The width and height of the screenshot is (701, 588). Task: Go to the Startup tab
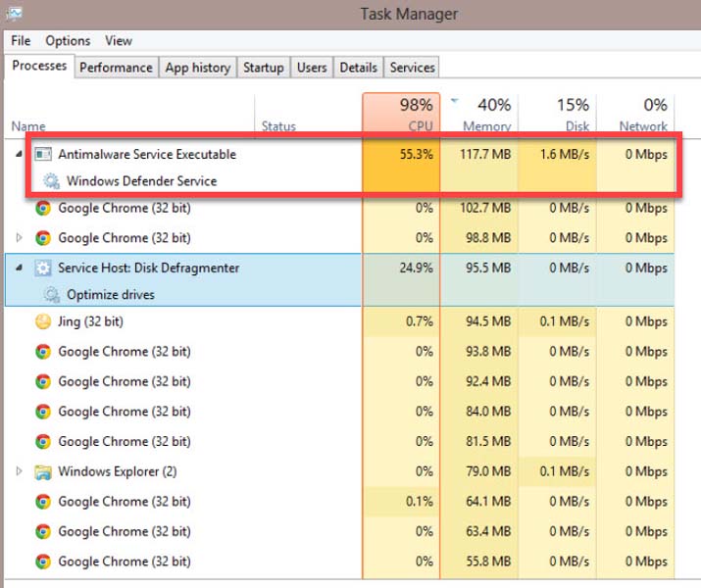pyautogui.click(x=264, y=68)
